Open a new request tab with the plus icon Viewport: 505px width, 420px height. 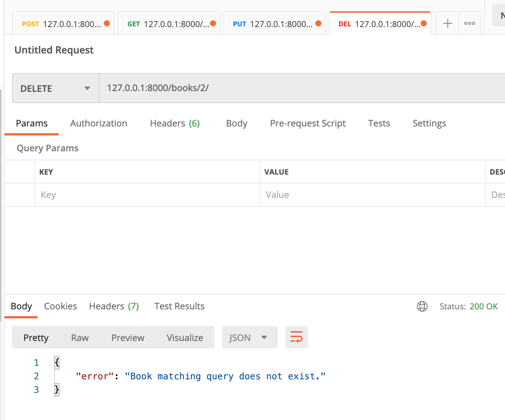pos(447,23)
